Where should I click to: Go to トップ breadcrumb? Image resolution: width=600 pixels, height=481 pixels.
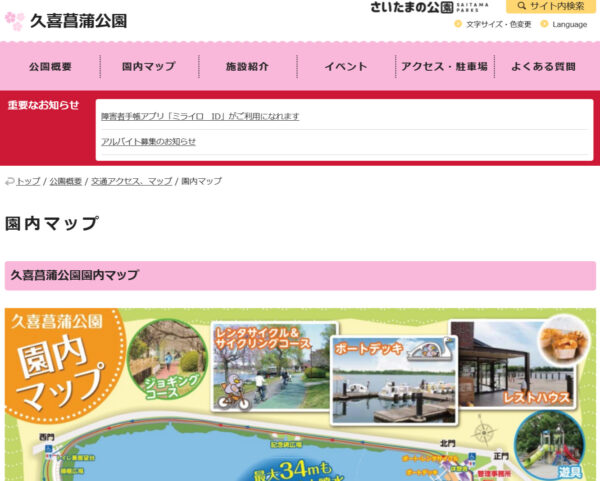pos(28,181)
